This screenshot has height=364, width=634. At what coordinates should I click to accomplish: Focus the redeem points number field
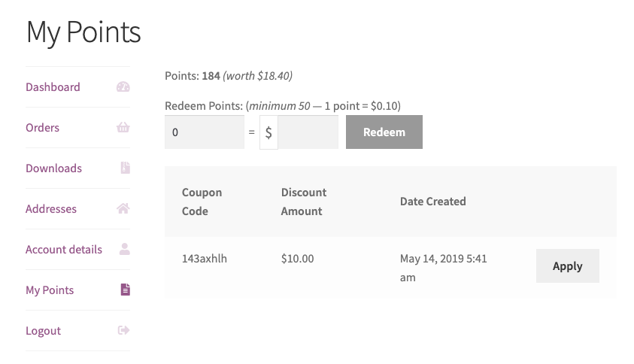(204, 132)
